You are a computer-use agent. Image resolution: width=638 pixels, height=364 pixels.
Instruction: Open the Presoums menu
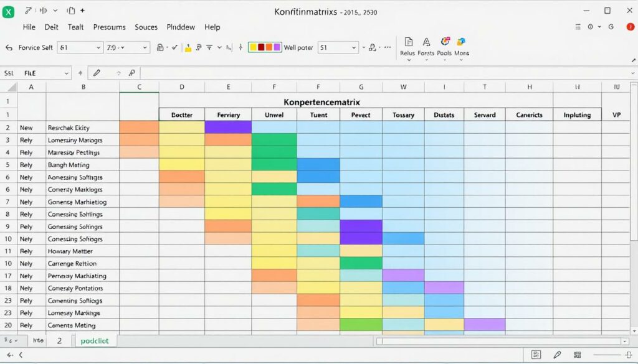click(109, 27)
